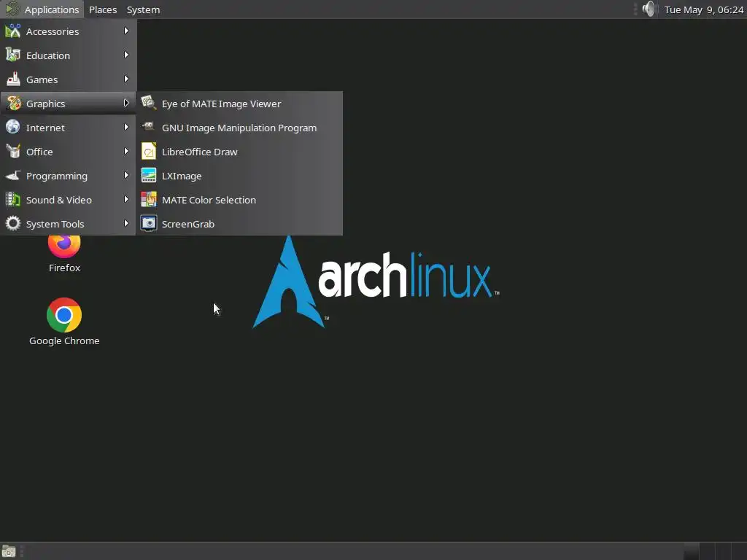Viewport: 747px width, 560px height.
Task: Expand the Accessories submenu arrow
Action: pyautogui.click(x=126, y=31)
